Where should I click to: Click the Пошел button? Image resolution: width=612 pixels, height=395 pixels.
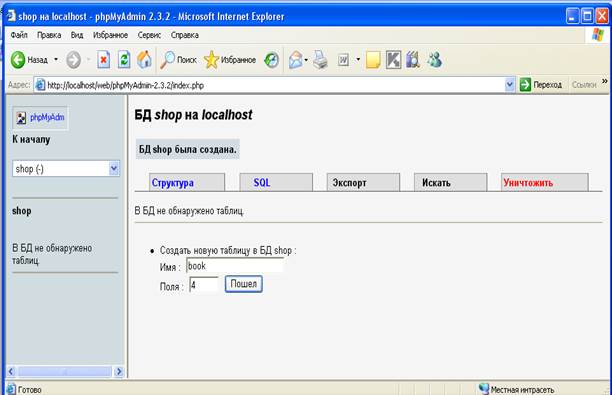[244, 284]
